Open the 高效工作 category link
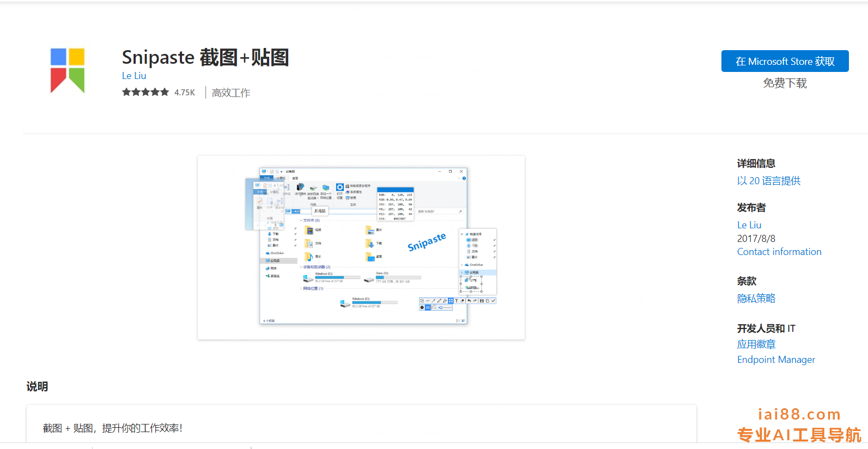 tap(231, 93)
